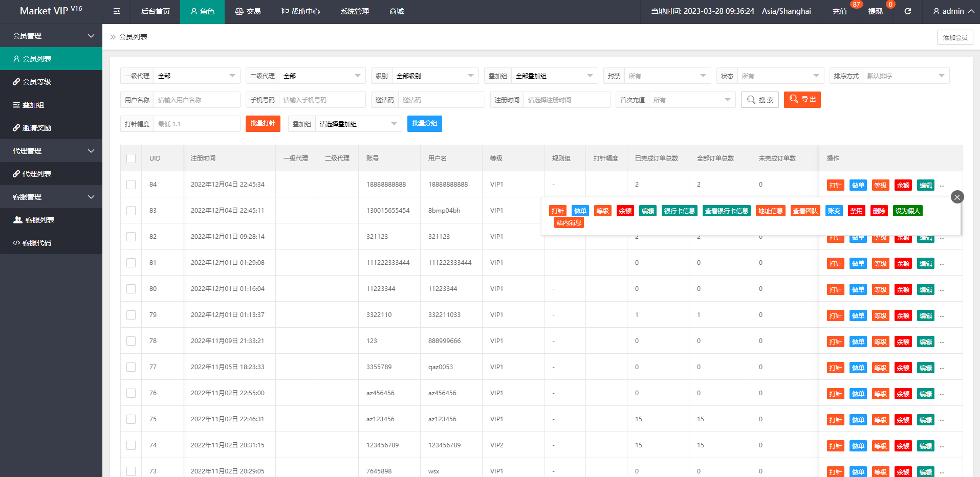Image resolution: width=980 pixels, height=477 pixels.
Task: Open the 一级代理 dropdown
Action: (197, 76)
